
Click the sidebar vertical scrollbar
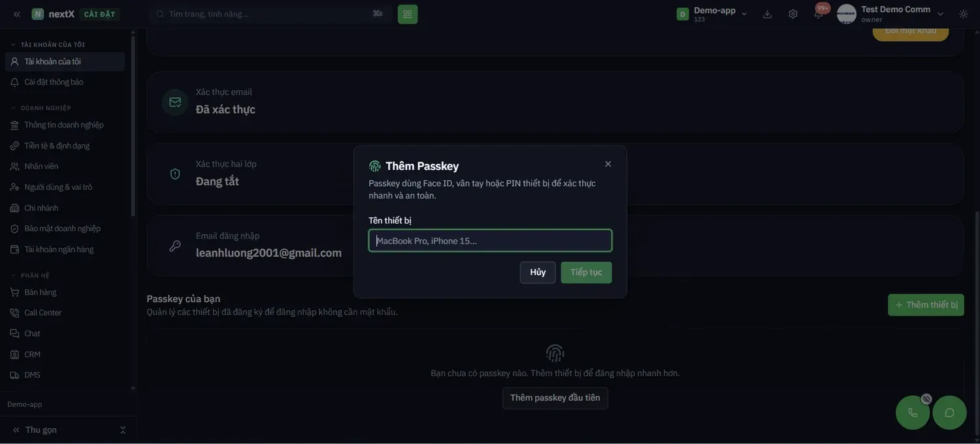click(133, 124)
